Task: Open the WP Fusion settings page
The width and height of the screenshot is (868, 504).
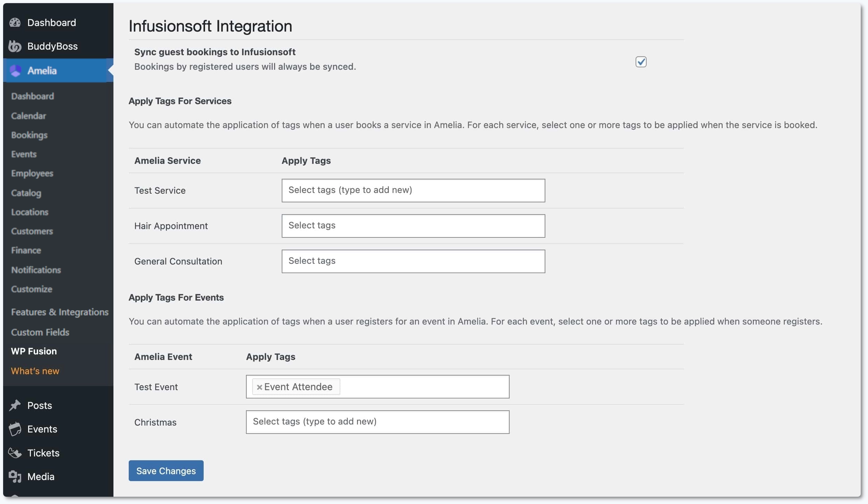Action: pyautogui.click(x=34, y=351)
